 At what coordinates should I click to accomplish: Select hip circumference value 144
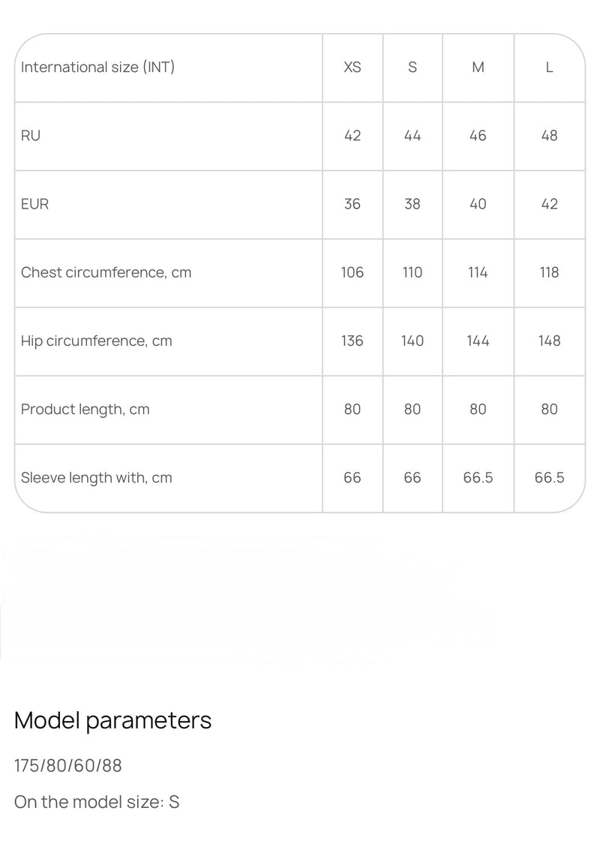pos(478,341)
